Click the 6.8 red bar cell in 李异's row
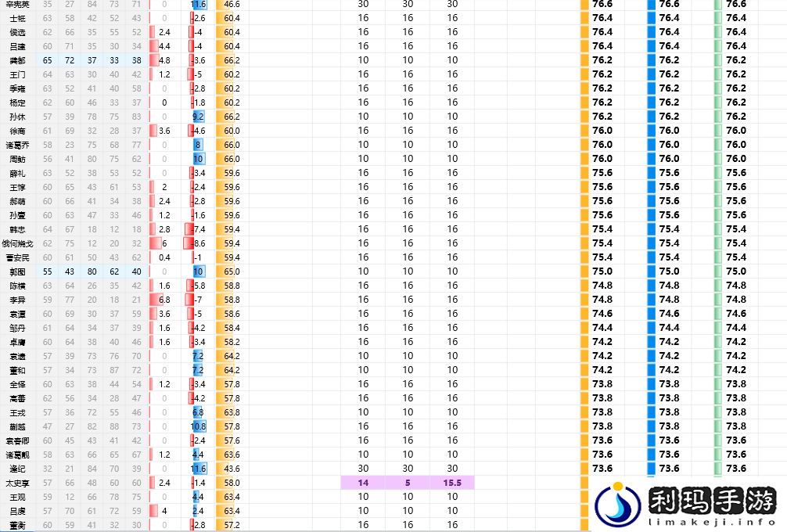Screen dimensions: 787x532 point(164,300)
